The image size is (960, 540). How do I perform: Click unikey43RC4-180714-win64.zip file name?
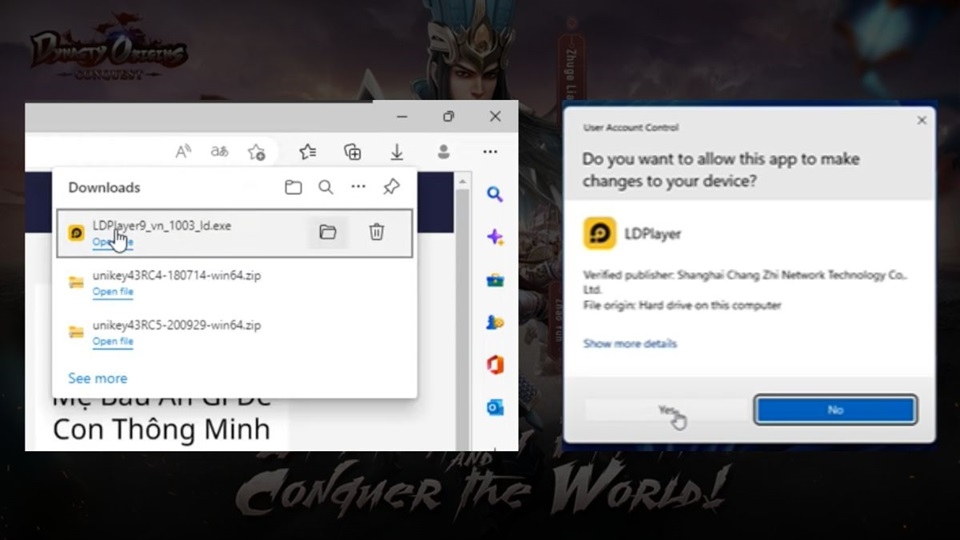[176, 275]
